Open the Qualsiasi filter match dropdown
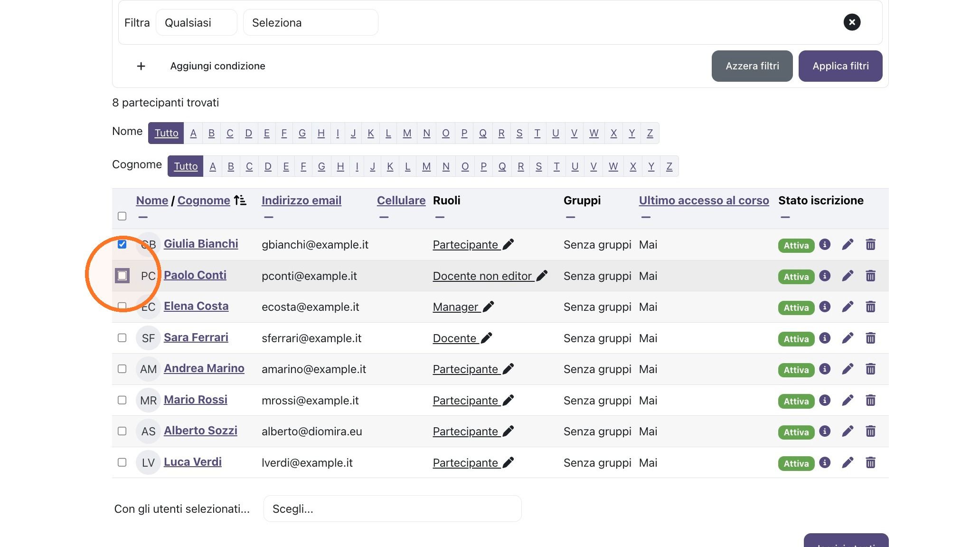 coord(196,22)
